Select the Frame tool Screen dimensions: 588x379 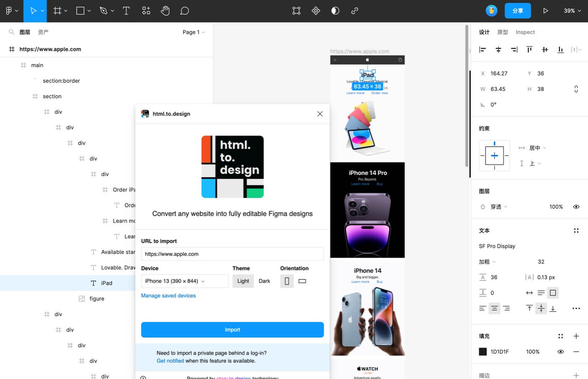[x=58, y=11]
